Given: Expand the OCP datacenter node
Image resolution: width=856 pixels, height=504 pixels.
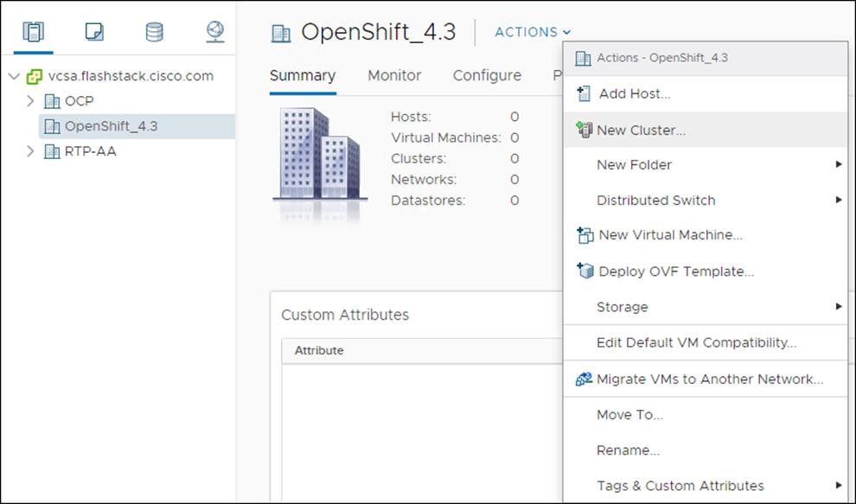Looking at the screenshot, I should (30, 101).
